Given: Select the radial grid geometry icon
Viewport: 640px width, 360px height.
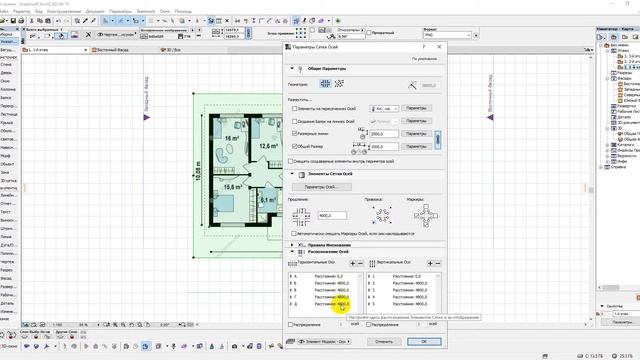Looking at the screenshot, I should tap(339, 84).
